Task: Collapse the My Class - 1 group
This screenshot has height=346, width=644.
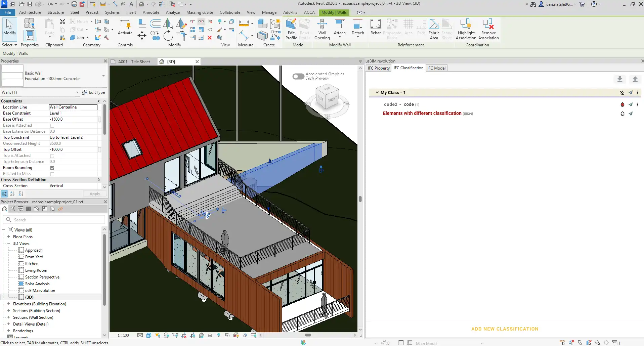Action: click(377, 92)
